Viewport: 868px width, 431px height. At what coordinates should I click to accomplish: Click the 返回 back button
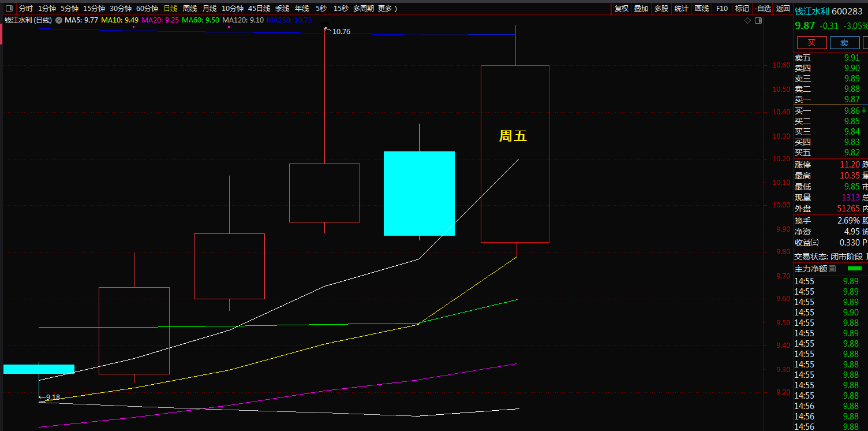pos(783,9)
